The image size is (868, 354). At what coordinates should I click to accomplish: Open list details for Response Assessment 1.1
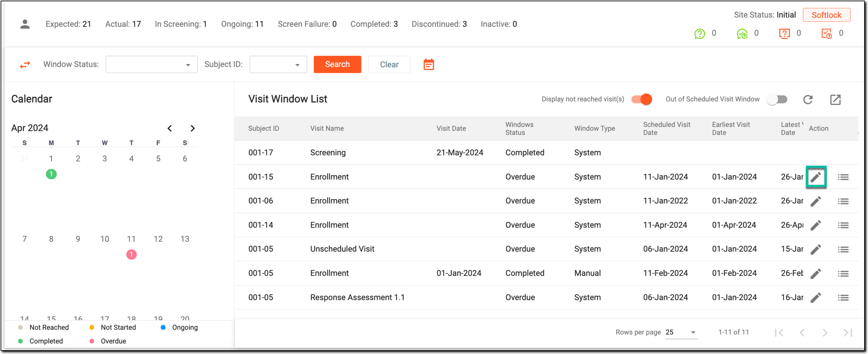tap(843, 298)
